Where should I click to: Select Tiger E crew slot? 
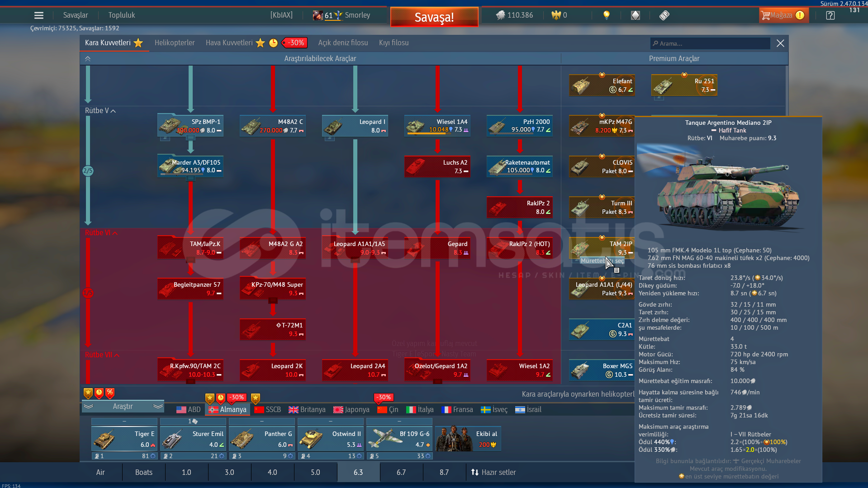(x=124, y=439)
